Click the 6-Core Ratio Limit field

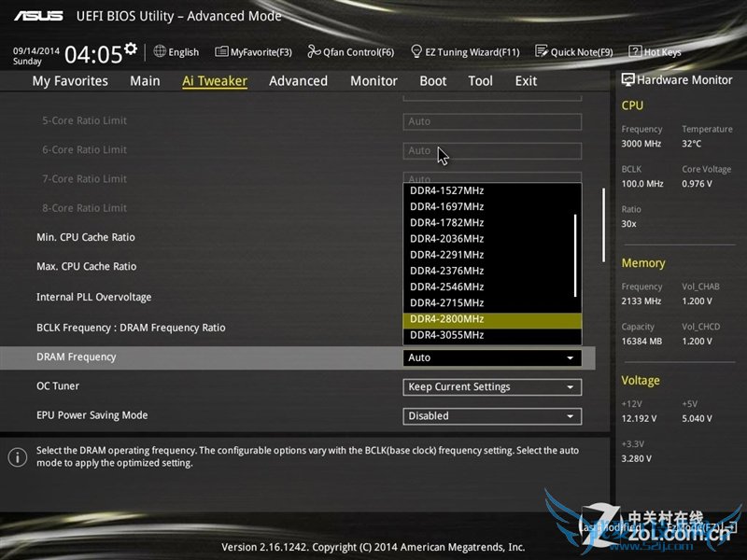click(x=492, y=150)
